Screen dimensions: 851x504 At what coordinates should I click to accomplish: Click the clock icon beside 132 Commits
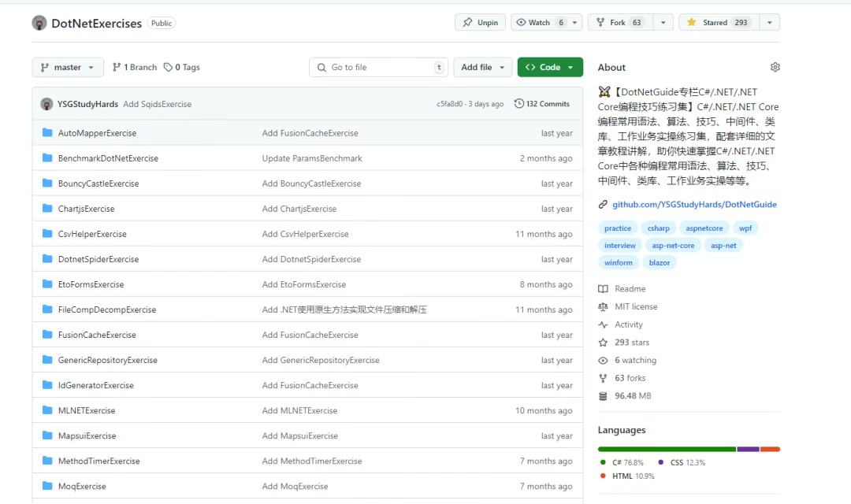pos(518,104)
